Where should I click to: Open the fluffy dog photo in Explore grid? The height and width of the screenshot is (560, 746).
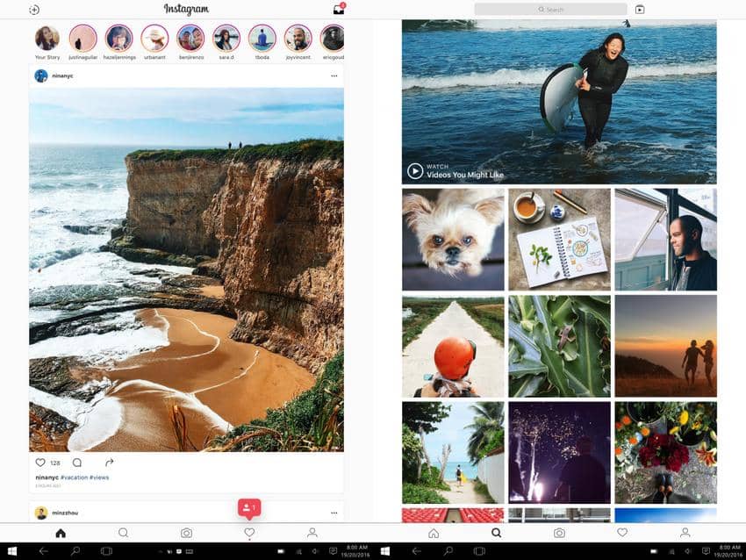(453, 239)
